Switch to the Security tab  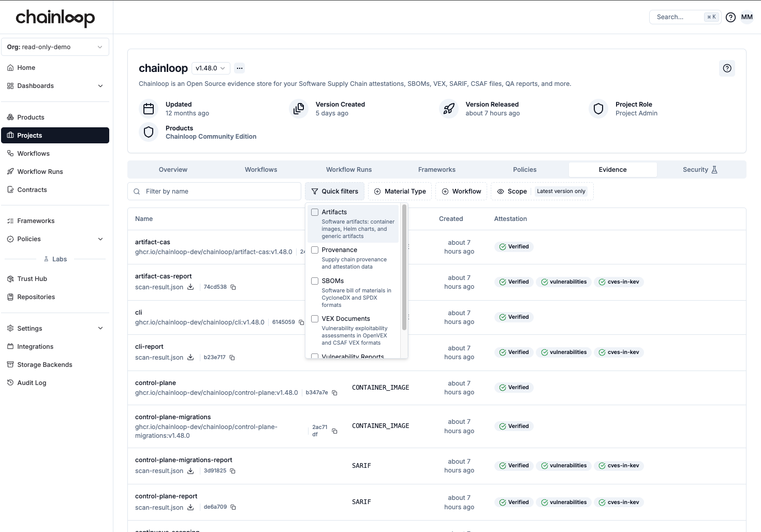coord(700,170)
